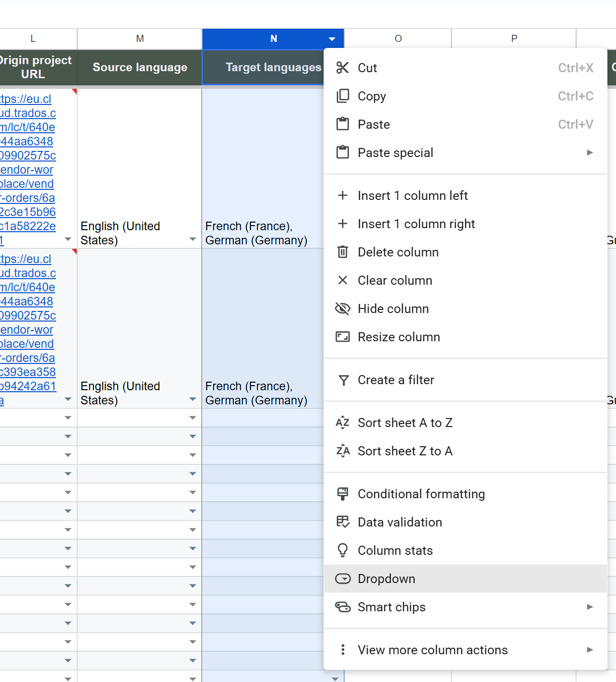This screenshot has width=616, height=682.
Task: Select Hide column menu entry
Action: click(x=465, y=308)
